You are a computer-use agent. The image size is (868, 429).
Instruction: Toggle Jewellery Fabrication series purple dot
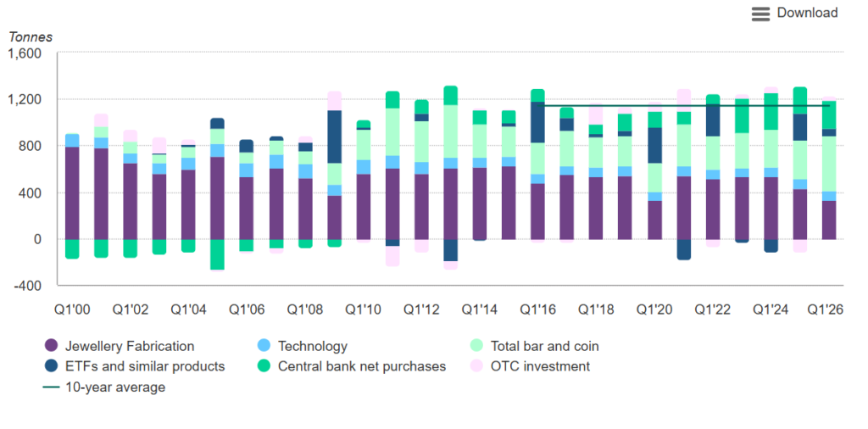pos(51,347)
